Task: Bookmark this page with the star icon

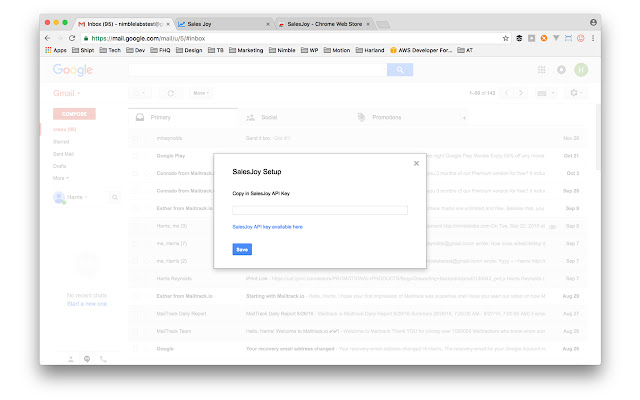Action: (x=506, y=38)
